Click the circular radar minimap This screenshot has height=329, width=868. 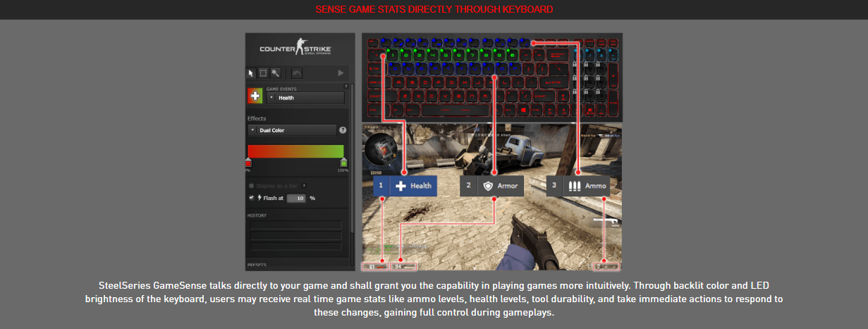381,149
